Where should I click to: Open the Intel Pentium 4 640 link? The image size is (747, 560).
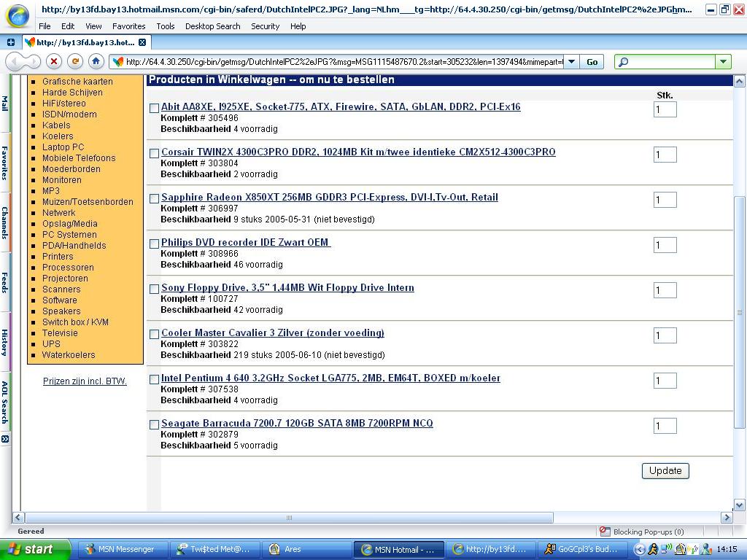coord(330,378)
